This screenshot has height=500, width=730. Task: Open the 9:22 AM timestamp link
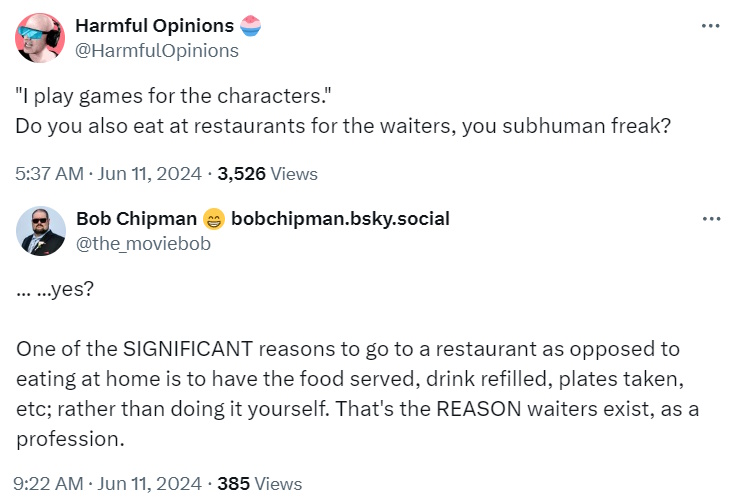coord(49,484)
